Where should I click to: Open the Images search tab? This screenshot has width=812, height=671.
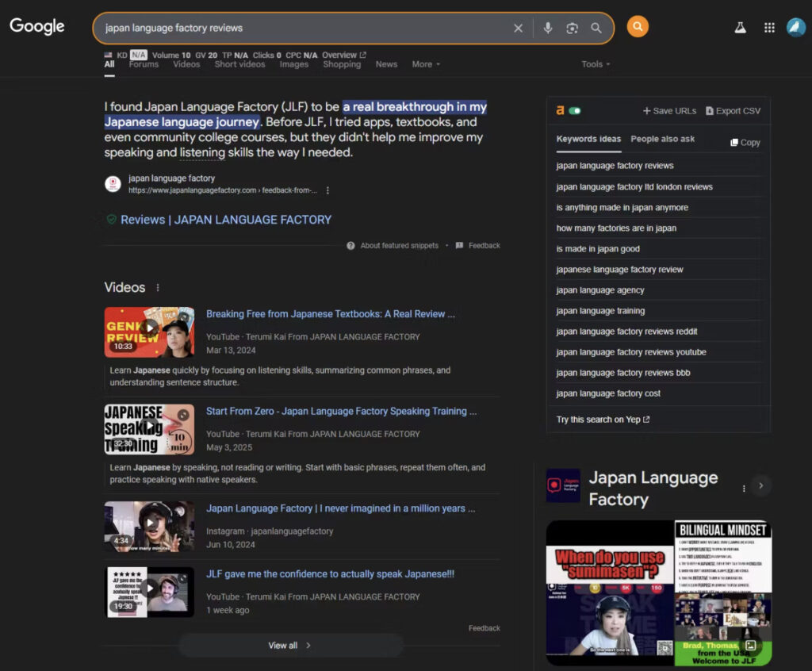pyautogui.click(x=293, y=65)
